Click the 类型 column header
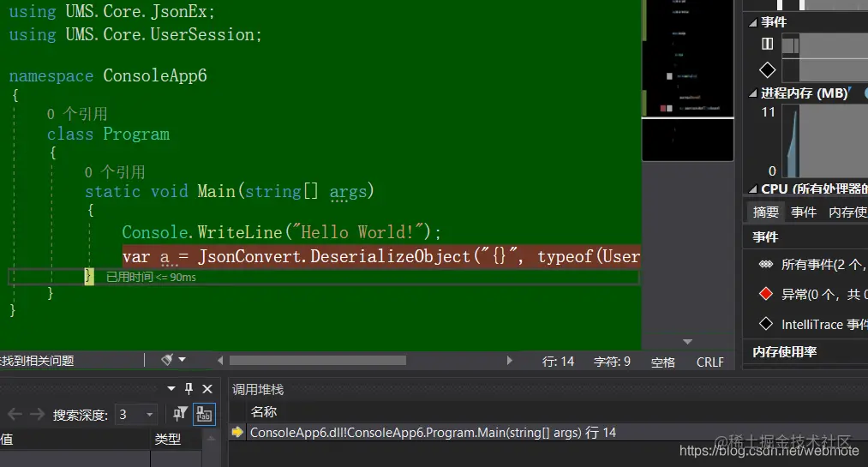 [168, 440]
